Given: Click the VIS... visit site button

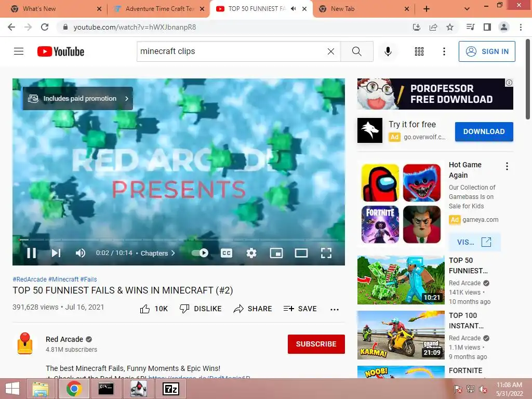Looking at the screenshot, I should (x=474, y=242).
